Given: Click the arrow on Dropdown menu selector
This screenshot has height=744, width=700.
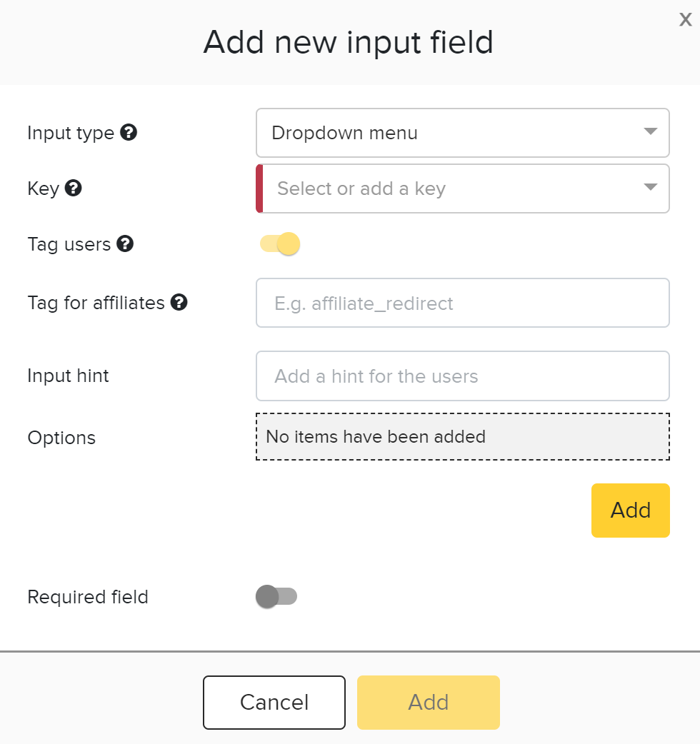Looking at the screenshot, I should 650,131.
